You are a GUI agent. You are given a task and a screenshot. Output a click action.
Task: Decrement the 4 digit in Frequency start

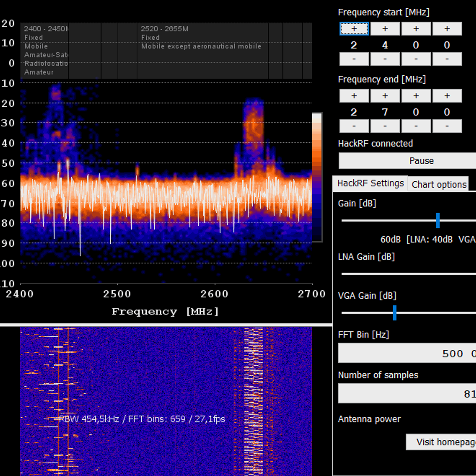click(x=384, y=59)
